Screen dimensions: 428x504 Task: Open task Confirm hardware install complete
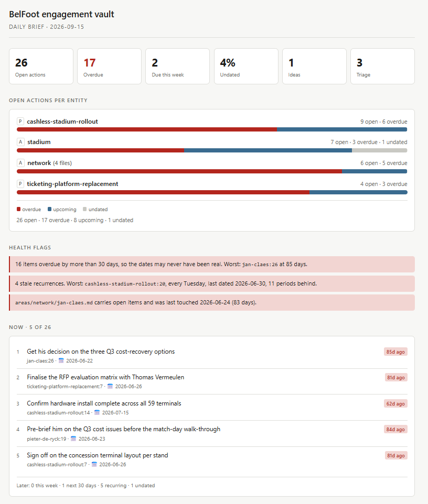[104, 403]
